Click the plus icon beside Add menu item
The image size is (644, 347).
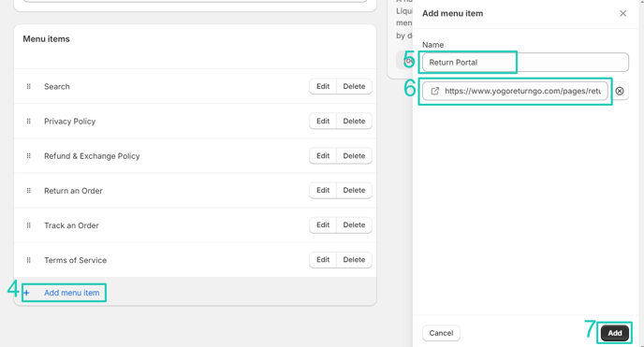click(27, 293)
